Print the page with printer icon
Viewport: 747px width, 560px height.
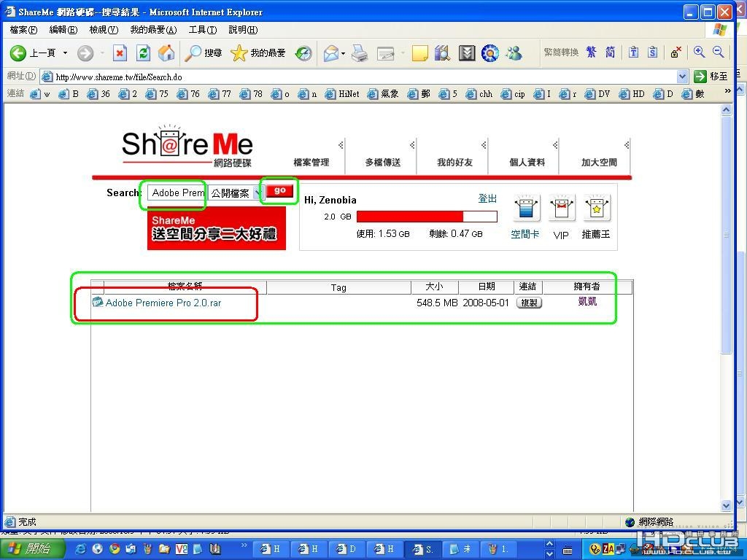[360, 52]
